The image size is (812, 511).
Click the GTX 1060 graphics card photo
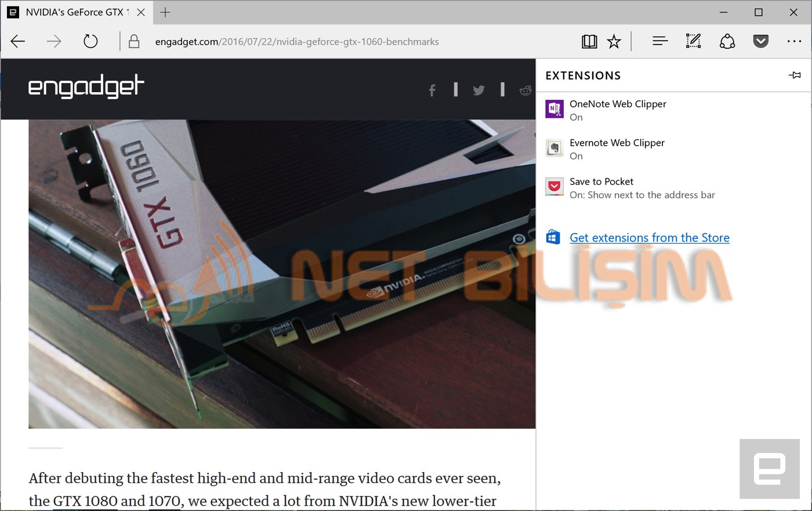click(x=282, y=274)
